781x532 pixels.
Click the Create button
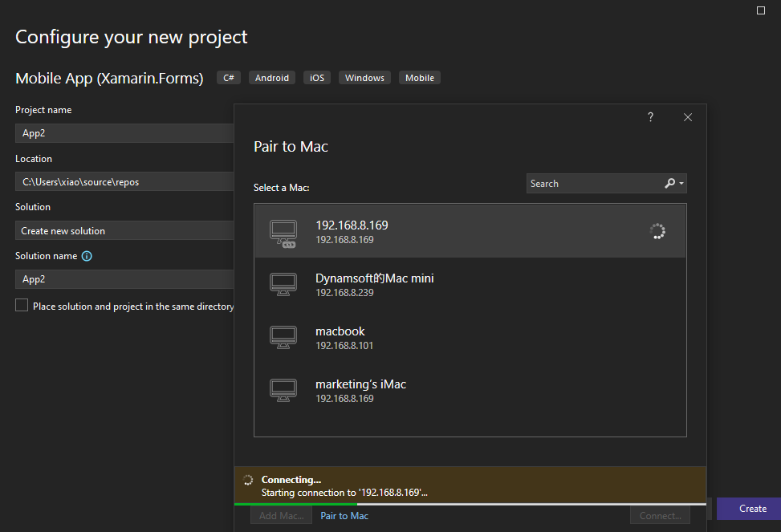pyautogui.click(x=752, y=509)
